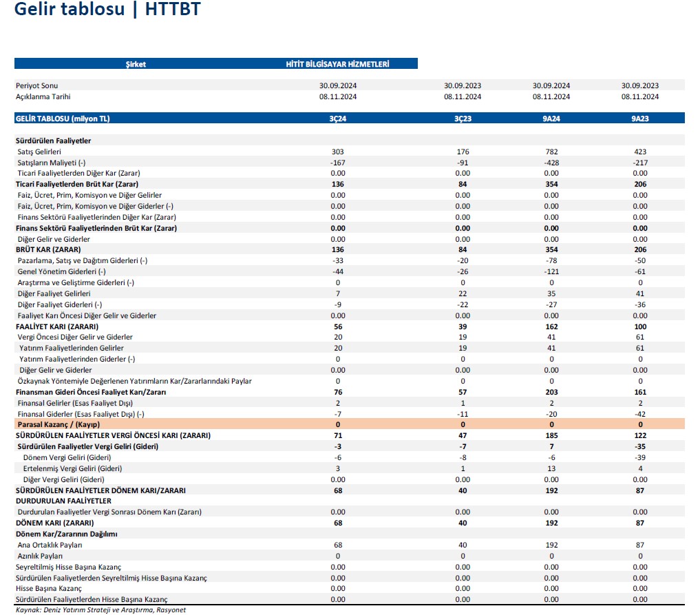Click the Satışların Maliyeti value -428
700x615 pixels.
click(551, 163)
